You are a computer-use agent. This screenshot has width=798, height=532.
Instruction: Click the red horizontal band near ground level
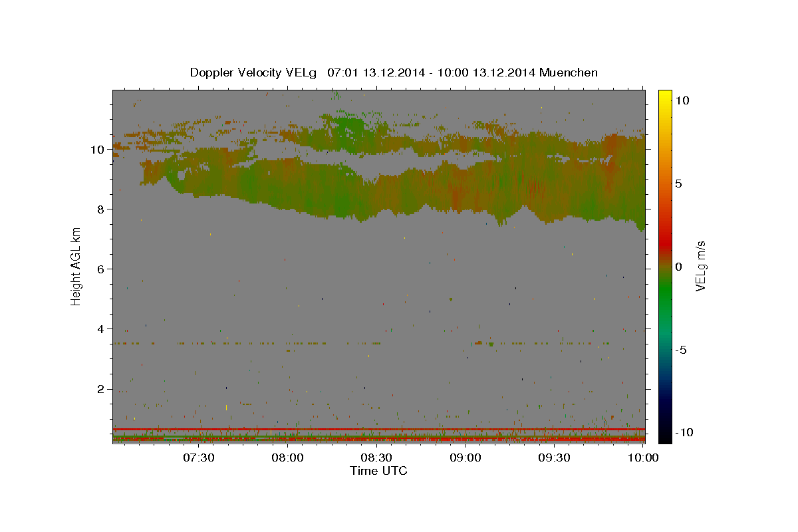pyautogui.click(x=378, y=430)
